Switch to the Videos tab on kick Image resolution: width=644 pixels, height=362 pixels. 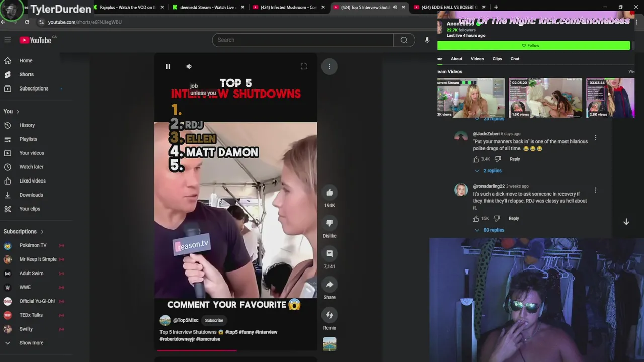(x=477, y=59)
